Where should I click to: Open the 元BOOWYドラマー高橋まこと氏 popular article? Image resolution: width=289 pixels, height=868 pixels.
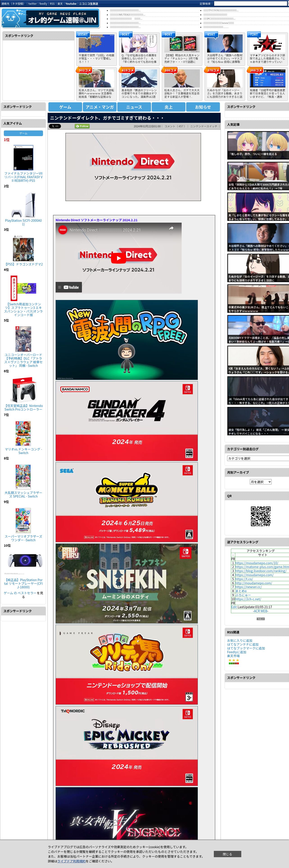[x=258, y=329]
